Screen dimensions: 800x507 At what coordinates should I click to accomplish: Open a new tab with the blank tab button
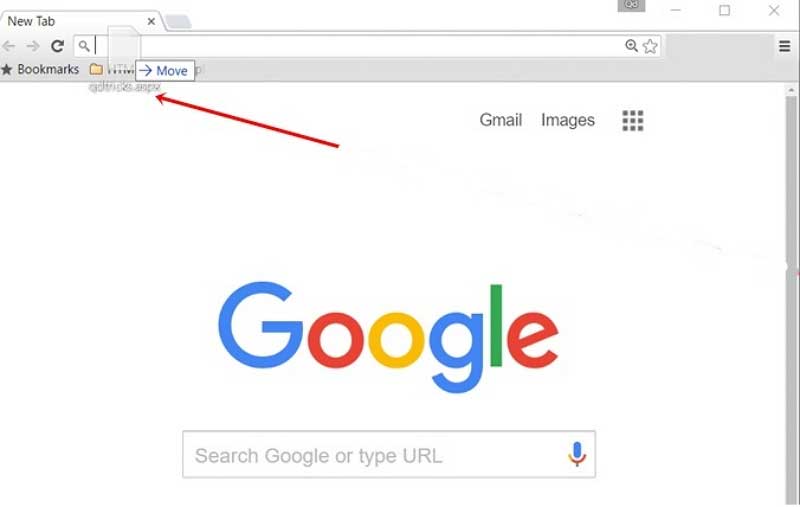coord(179,22)
